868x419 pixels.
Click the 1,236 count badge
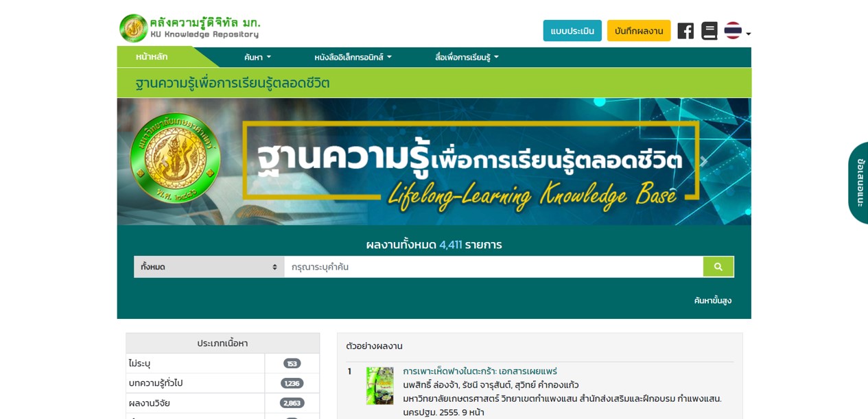coord(292,383)
